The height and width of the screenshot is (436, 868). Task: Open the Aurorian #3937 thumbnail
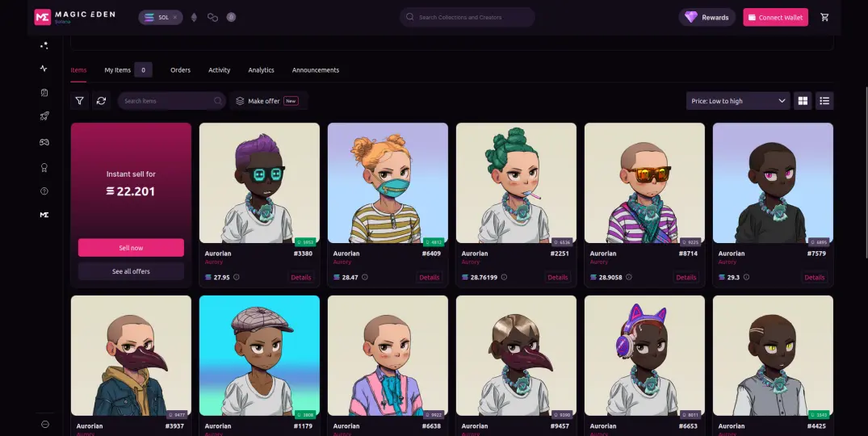131,355
